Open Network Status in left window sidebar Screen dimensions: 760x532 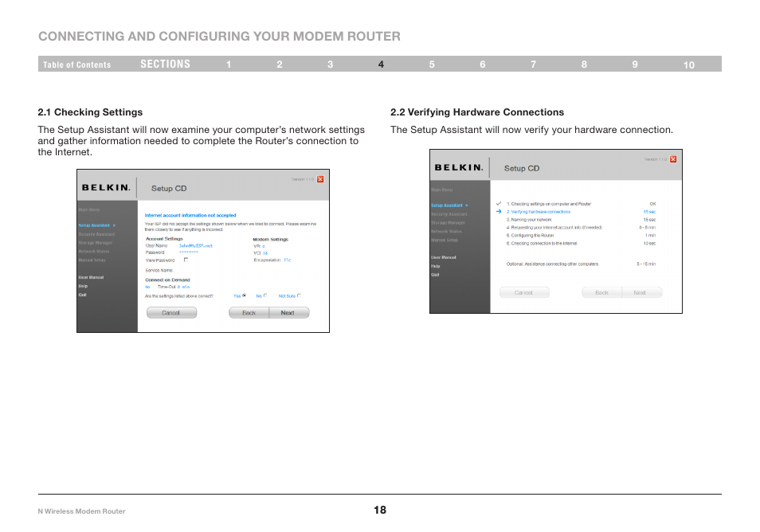(x=93, y=252)
